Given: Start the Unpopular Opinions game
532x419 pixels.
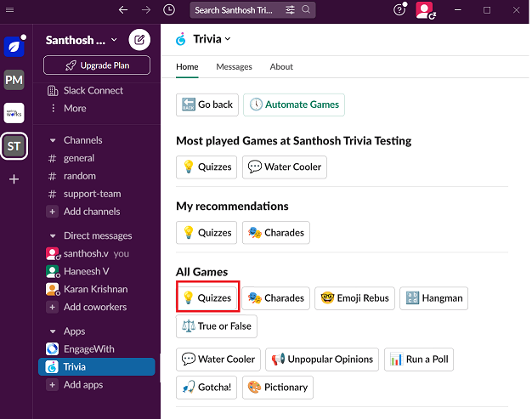Looking at the screenshot, I should (322, 360).
